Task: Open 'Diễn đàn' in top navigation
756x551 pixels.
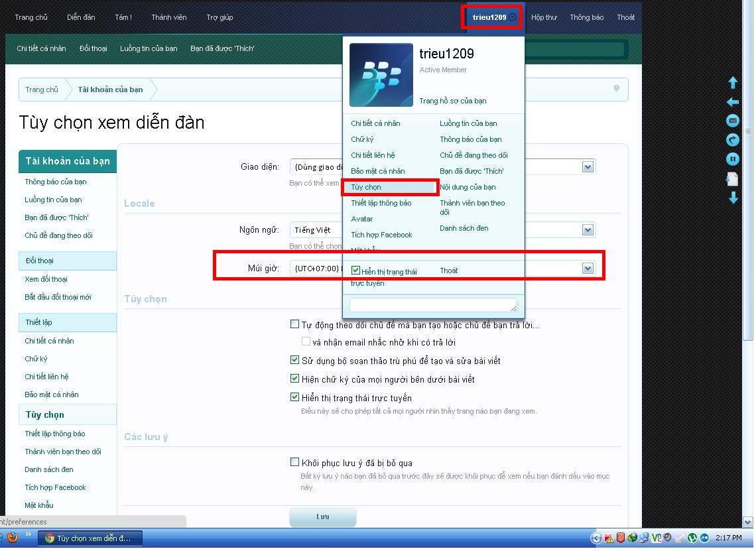Action: 81,17
